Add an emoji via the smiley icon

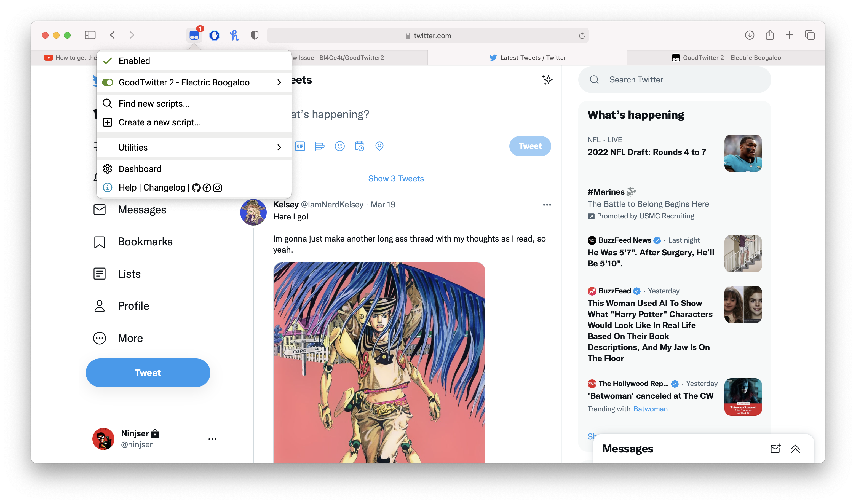point(339,146)
